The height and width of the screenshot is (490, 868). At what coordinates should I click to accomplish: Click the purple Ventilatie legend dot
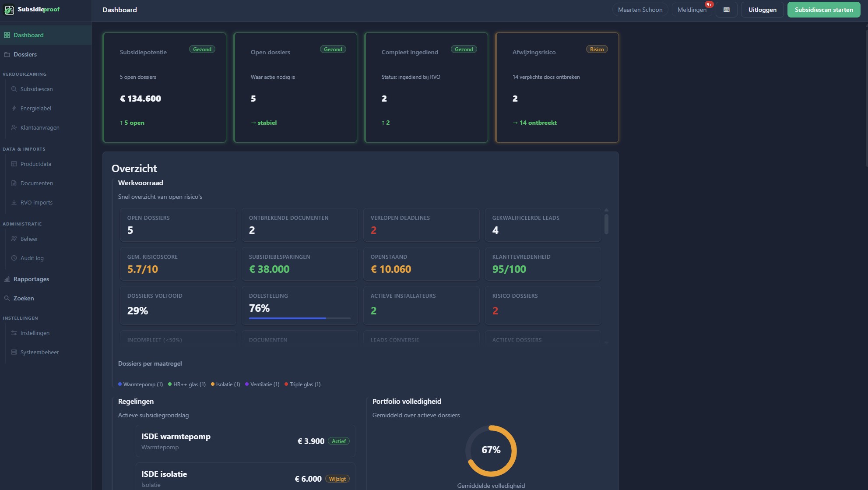(x=247, y=384)
